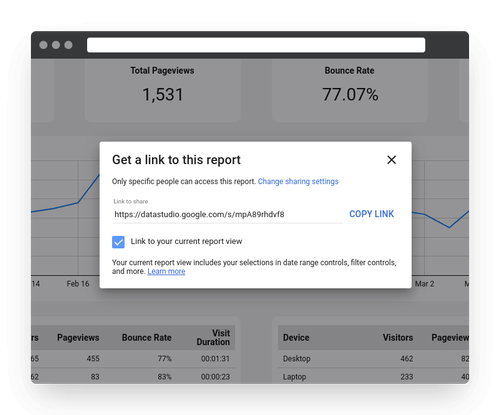The height and width of the screenshot is (415, 500).
Task: Click the Mar 2 axis label
Action: tap(424, 284)
